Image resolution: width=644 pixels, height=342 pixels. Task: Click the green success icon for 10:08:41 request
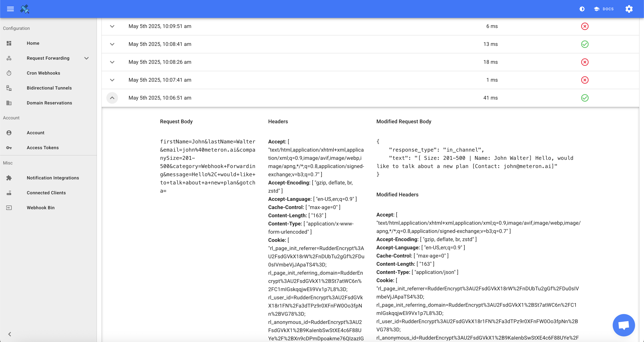tap(585, 44)
